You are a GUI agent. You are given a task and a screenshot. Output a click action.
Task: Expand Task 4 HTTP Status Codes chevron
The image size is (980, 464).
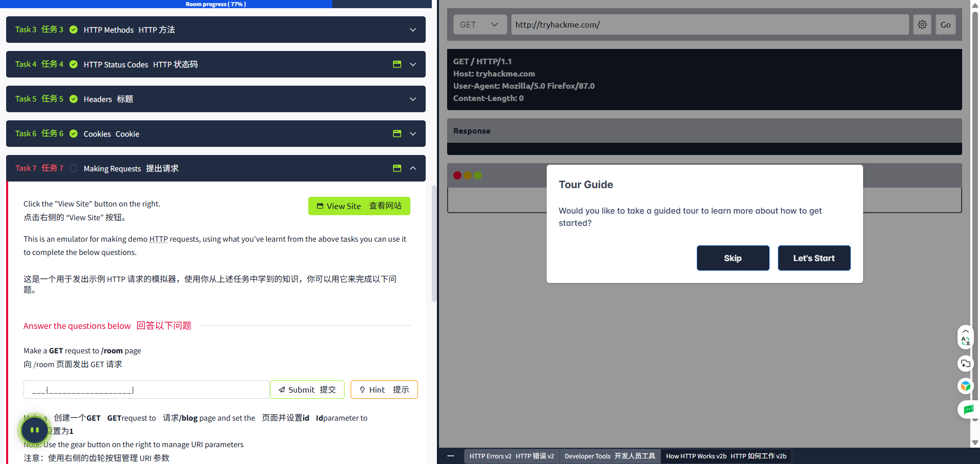[413, 64]
